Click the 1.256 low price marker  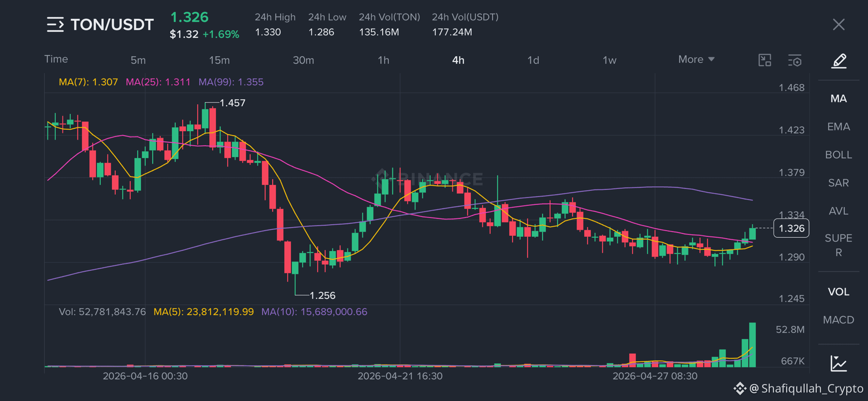(x=323, y=295)
